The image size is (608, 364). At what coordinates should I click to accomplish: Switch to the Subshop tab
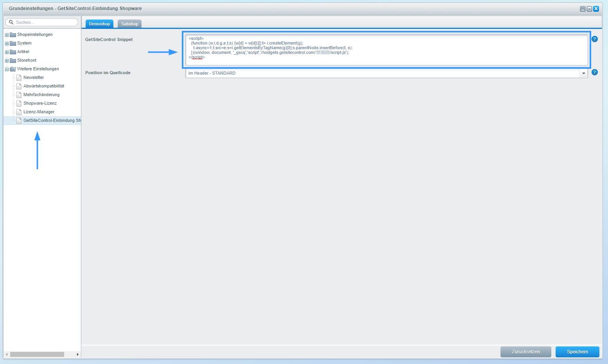(129, 24)
